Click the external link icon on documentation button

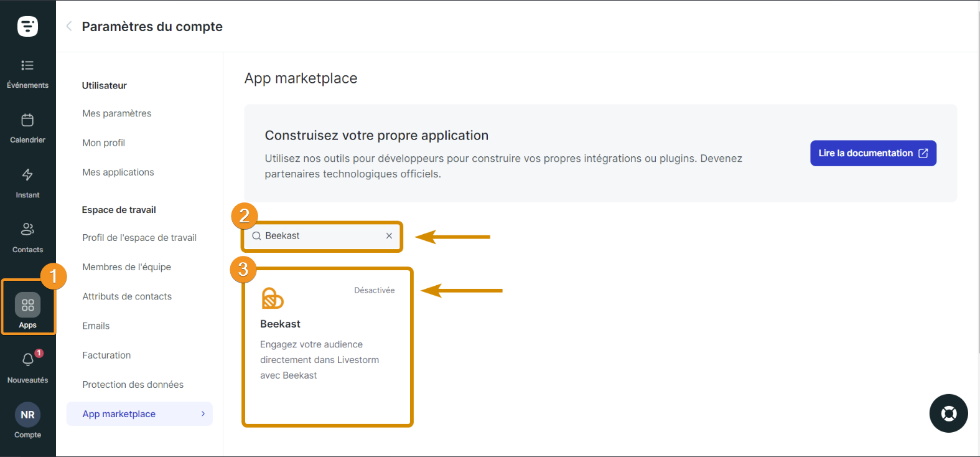pos(923,153)
